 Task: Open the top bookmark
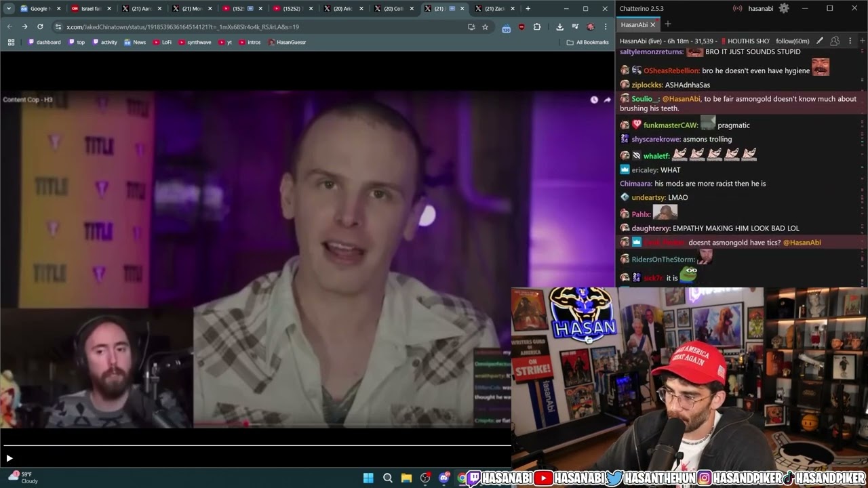pos(77,42)
